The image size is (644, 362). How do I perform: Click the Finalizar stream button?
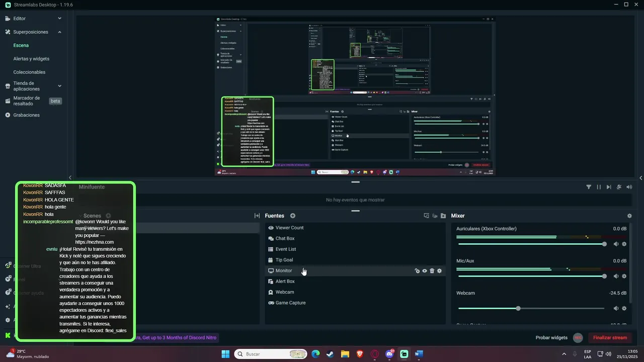coord(610,338)
